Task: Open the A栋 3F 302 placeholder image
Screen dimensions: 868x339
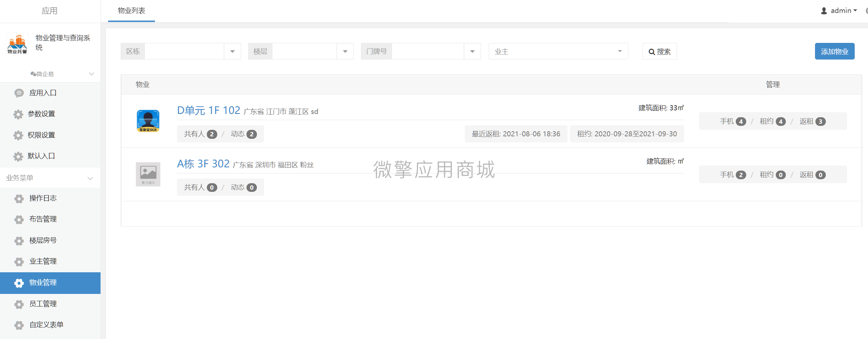Action: pyautogui.click(x=148, y=174)
